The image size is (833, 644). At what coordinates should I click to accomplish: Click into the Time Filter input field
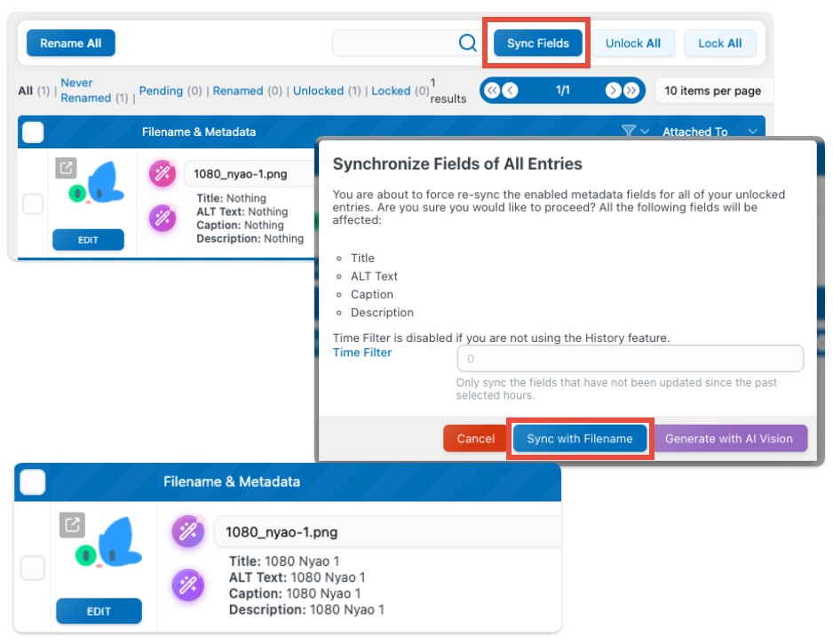click(x=630, y=359)
